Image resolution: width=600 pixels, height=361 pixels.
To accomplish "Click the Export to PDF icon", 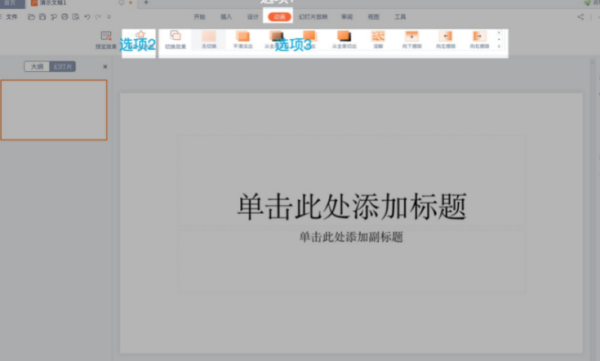I will tap(54, 17).
